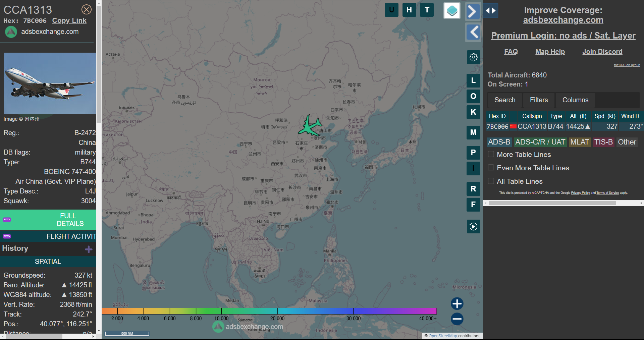Click the I map option button
Viewport: 644px width, 340px height.
tap(473, 168)
